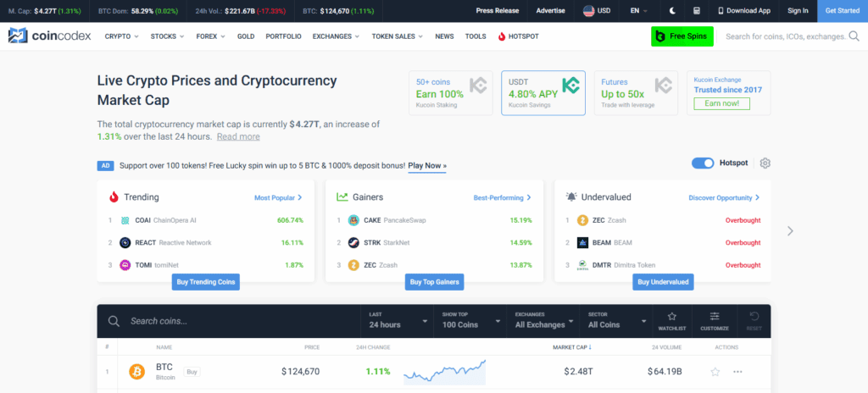Image resolution: width=868 pixels, height=393 pixels.
Task: Open the calculator icon in top bar
Action: 696,11
